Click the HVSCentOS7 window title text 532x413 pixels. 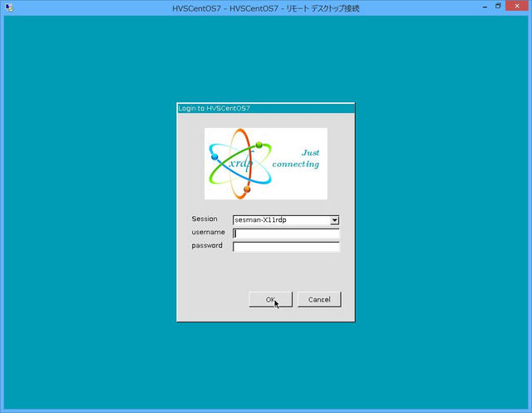(x=266, y=8)
